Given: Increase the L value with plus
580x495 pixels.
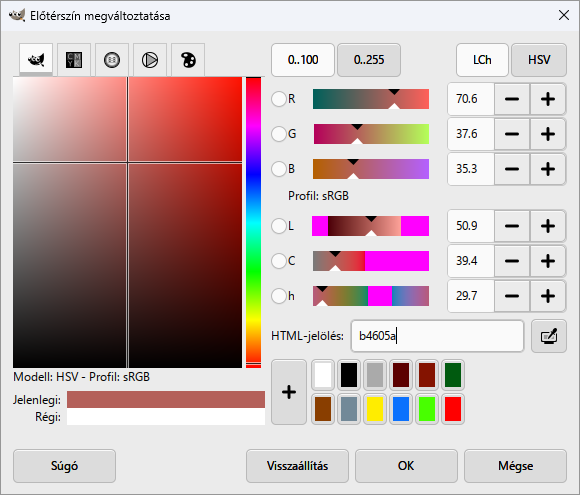Looking at the screenshot, I should [x=548, y=226].
